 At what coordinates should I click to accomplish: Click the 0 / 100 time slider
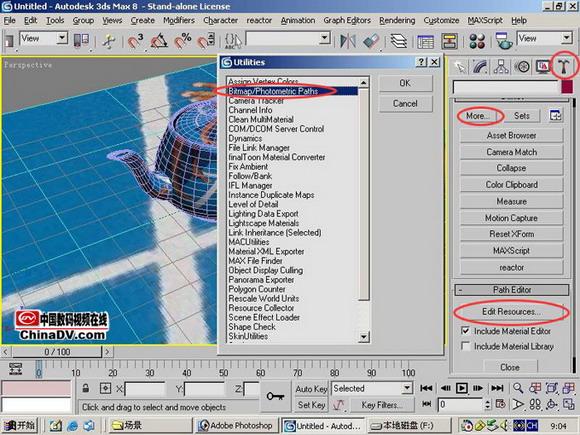coord(57,352)
